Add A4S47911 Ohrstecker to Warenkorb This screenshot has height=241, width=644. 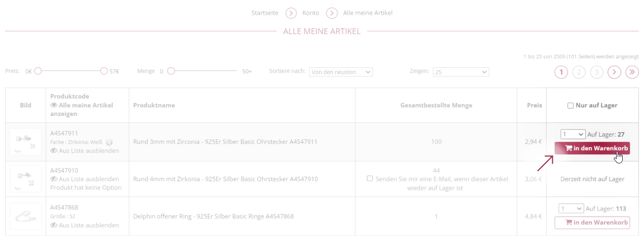[592, 148]
